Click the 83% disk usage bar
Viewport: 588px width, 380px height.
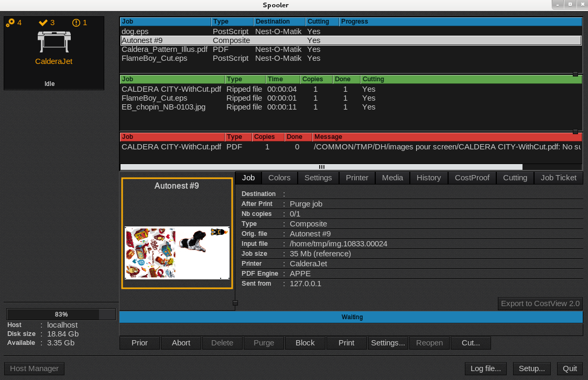tap(61, 314)
